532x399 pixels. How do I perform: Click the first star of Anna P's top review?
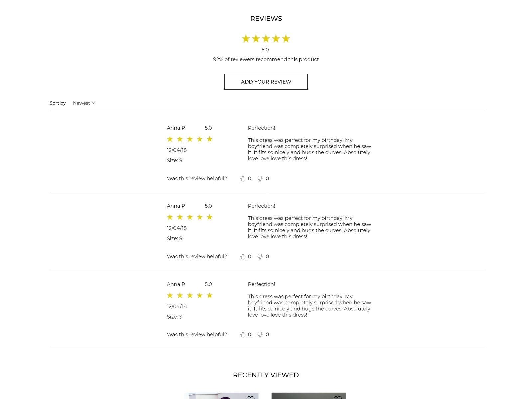click(170, 139)
